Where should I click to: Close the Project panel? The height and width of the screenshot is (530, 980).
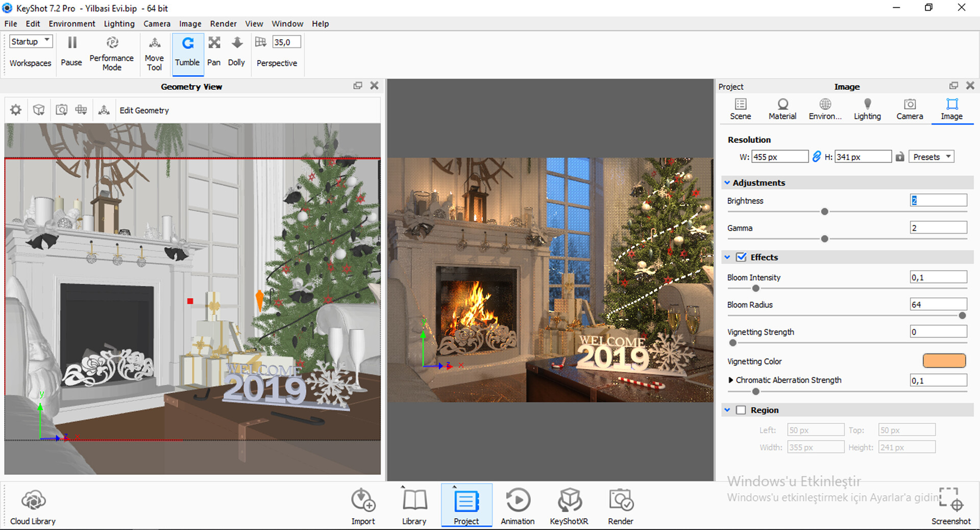[970, 86]
